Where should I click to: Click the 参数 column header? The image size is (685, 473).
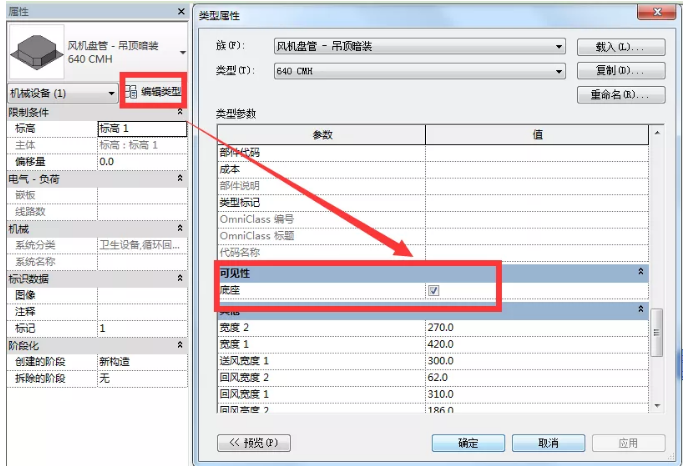point(322,135)
